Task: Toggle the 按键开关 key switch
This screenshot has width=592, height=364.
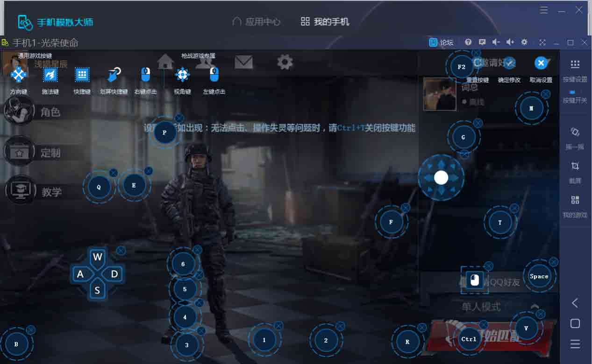Action: tap(575, 97)
